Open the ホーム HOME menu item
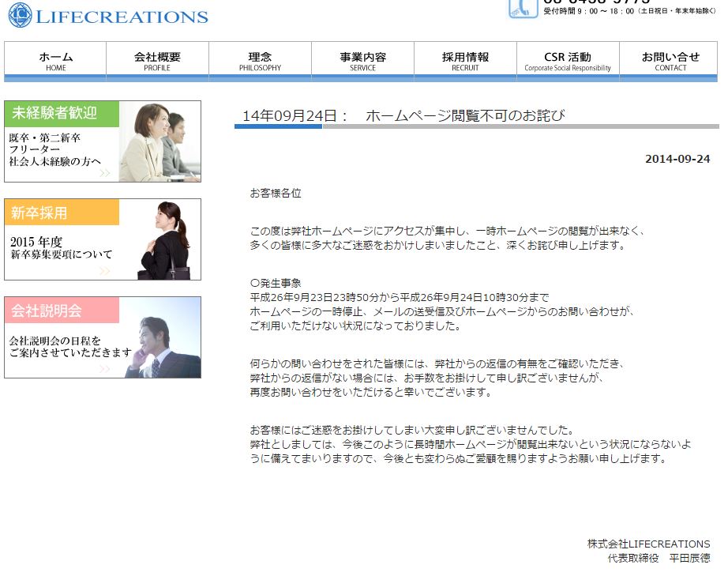 point(56,62)
